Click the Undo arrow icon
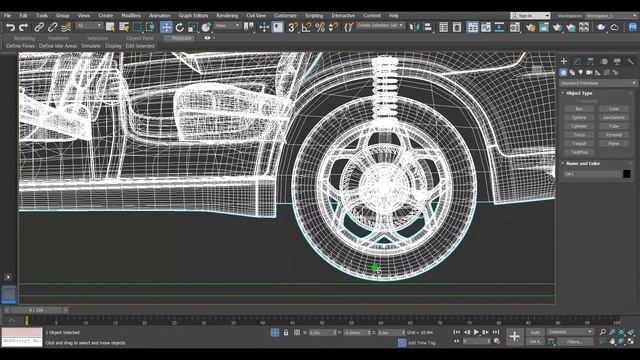The image size is (640, 360). pos(10,27)
